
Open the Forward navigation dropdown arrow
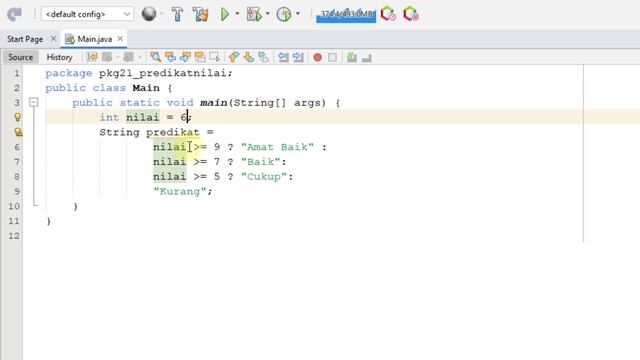point(139,57)
